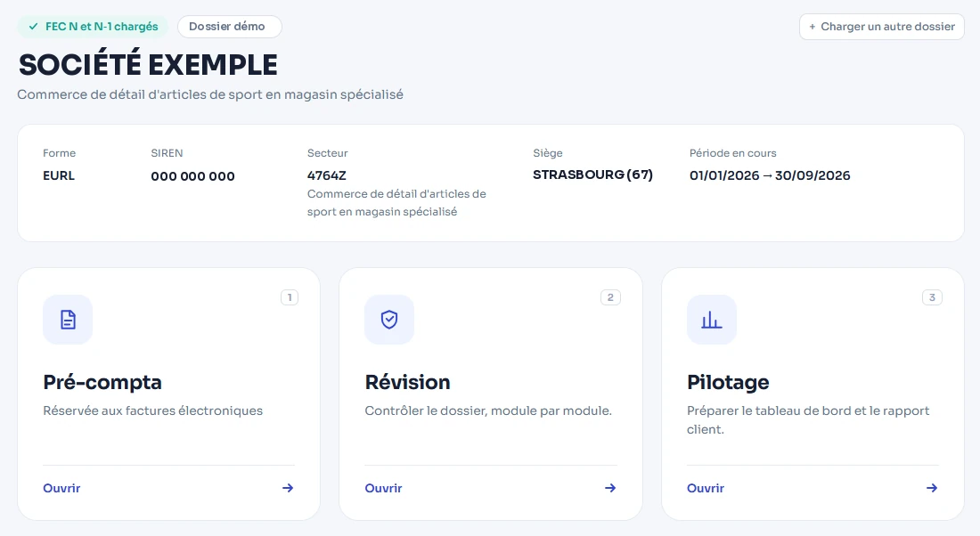Click the Révision shield check icon
Screen dimensions: 980x536
389,320
